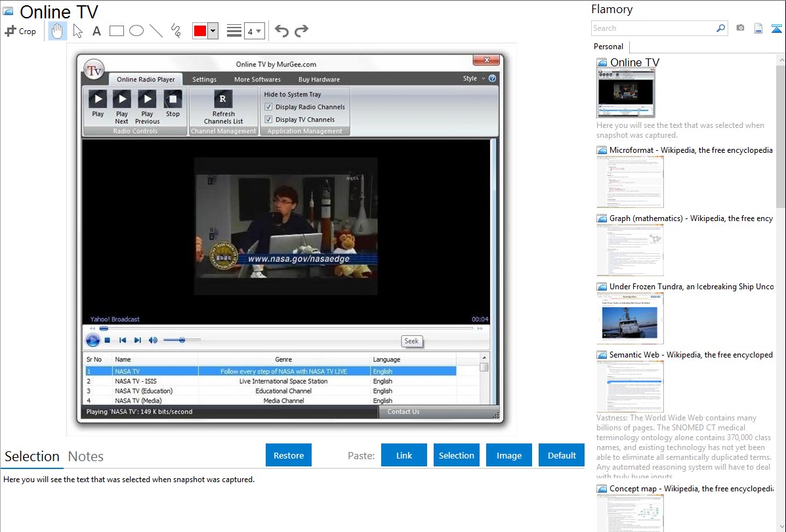Undo the last annotation
786x532 pixels.
[x=281, y=31]
